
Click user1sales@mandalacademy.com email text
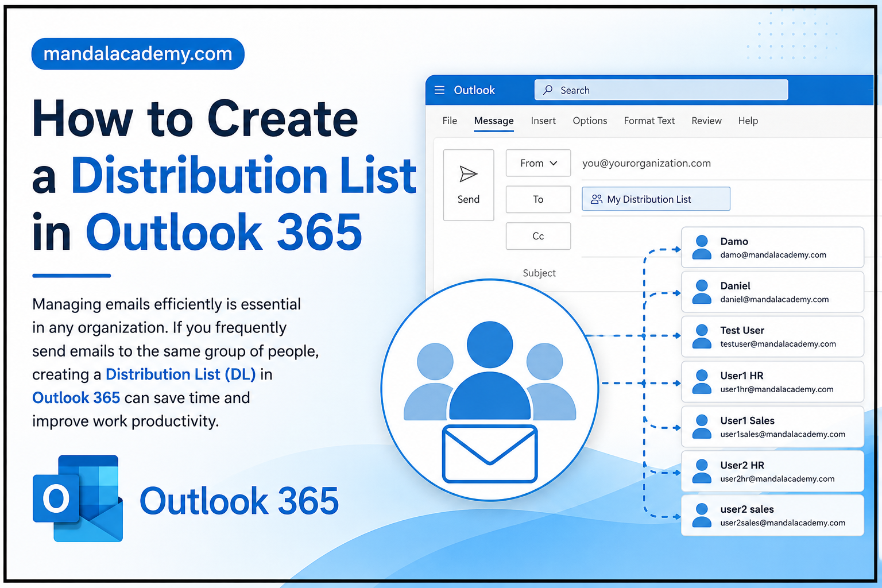tap(783, 434)
